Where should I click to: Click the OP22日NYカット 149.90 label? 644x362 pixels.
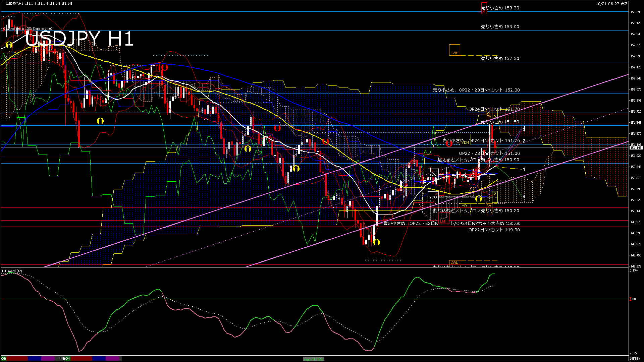tap(494, 230)
